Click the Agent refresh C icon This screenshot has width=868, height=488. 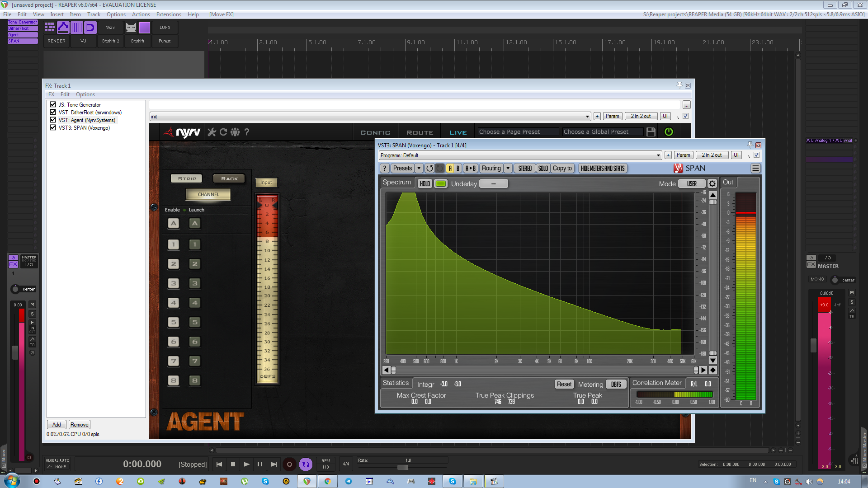(223, 132)
